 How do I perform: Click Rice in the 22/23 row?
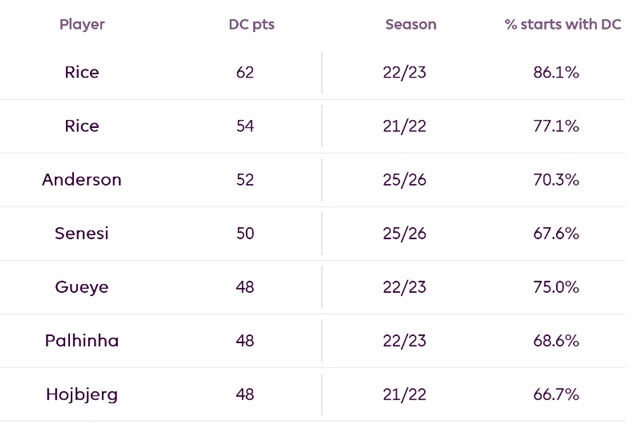[82, 72]
